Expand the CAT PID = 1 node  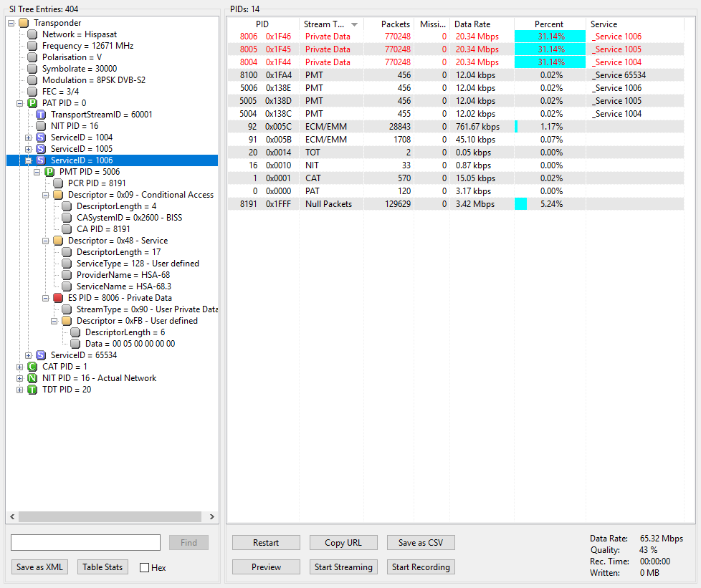pyautogui.click(x=19, y=367)
